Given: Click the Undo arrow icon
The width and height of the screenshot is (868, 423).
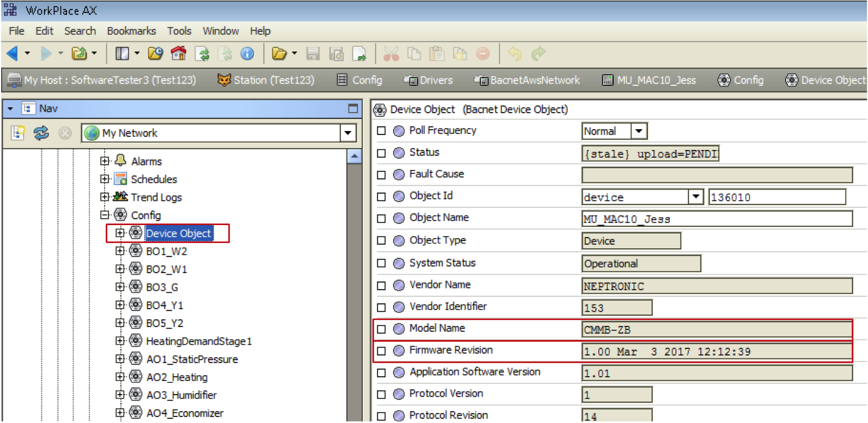Looking at the screenshot, I should 515,54.
